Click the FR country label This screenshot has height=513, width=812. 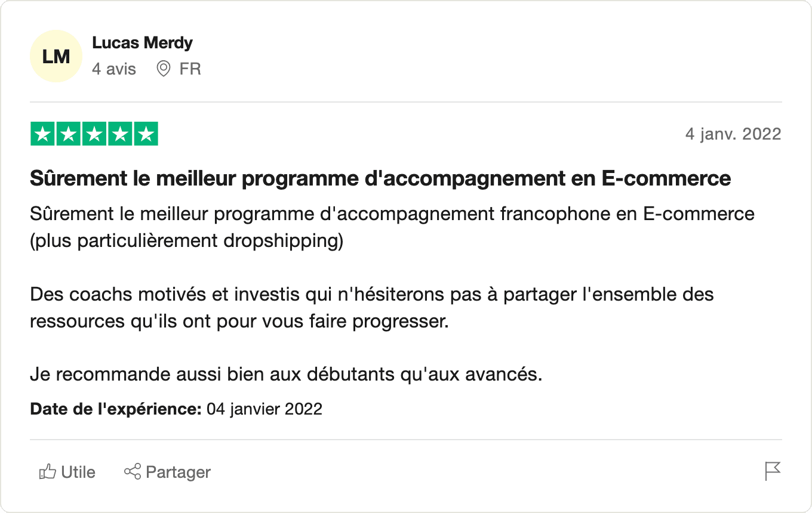[190, 69]
